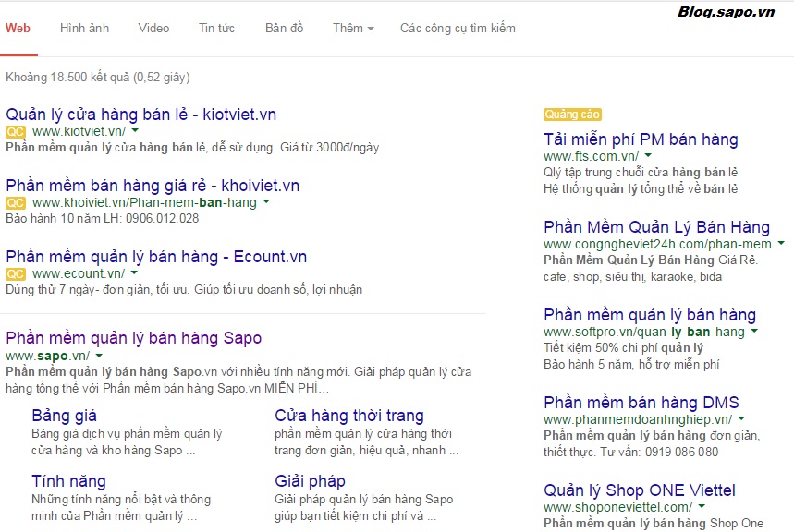Expand arrow next to phanmemdoanhnghiep.vn URL
Image resolution: width=794 pixels, height=532 pixels.
click(741, 418)
